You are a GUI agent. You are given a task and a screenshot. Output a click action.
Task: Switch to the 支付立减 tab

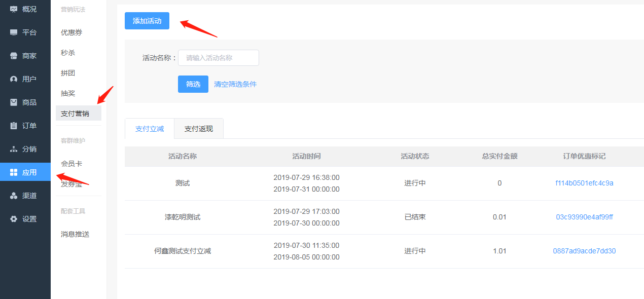click(150, 129)
